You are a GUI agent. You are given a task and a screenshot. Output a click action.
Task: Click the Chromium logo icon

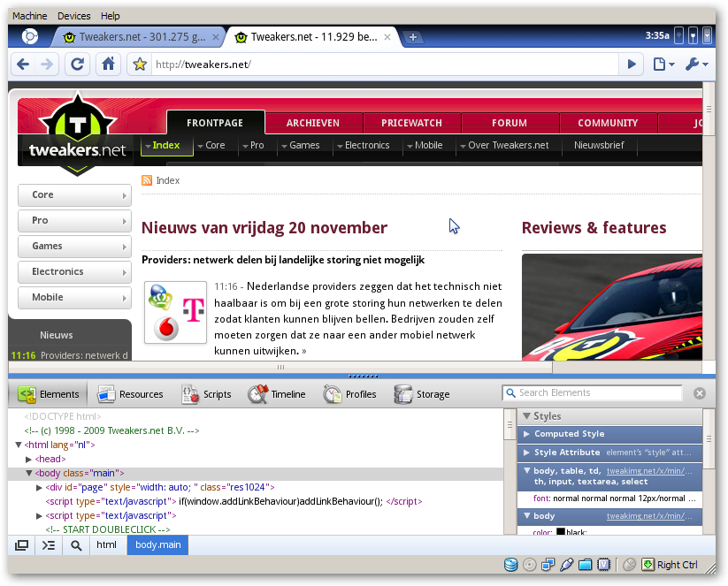tap(30, 36)
